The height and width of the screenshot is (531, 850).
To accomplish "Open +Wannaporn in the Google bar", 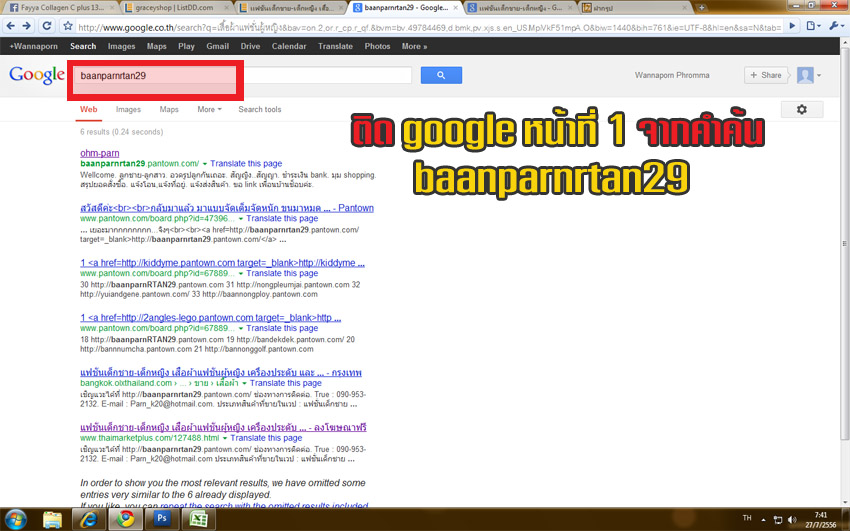I will (34, 47).
